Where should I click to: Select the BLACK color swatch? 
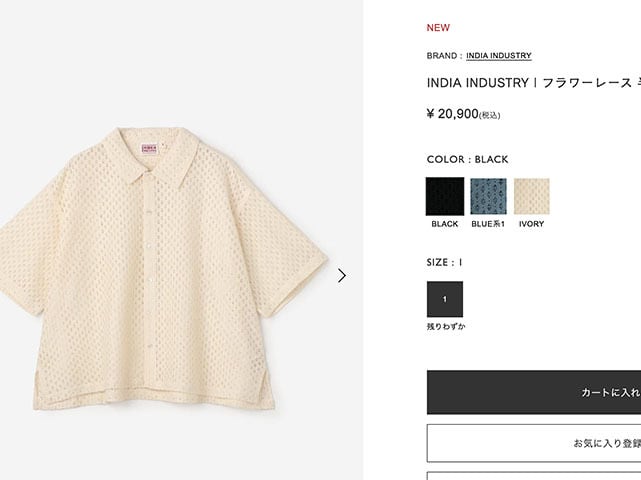click(x=445, y=196)
